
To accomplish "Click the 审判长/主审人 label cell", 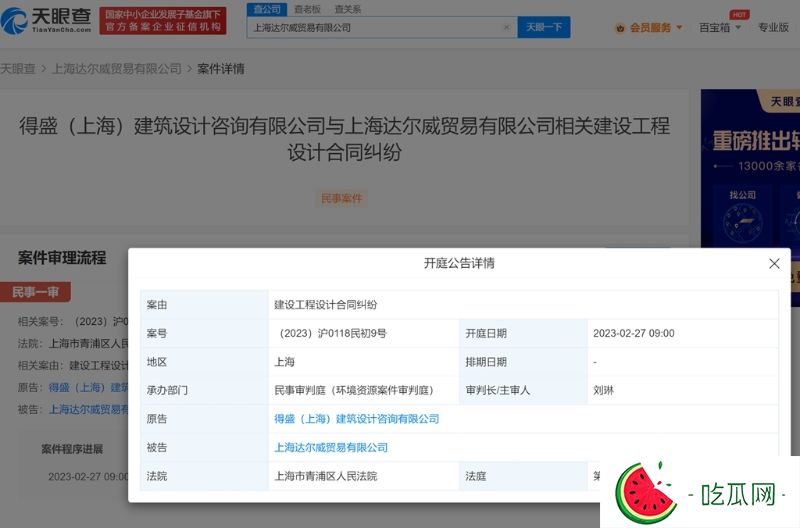I will [x=523, y=390].
